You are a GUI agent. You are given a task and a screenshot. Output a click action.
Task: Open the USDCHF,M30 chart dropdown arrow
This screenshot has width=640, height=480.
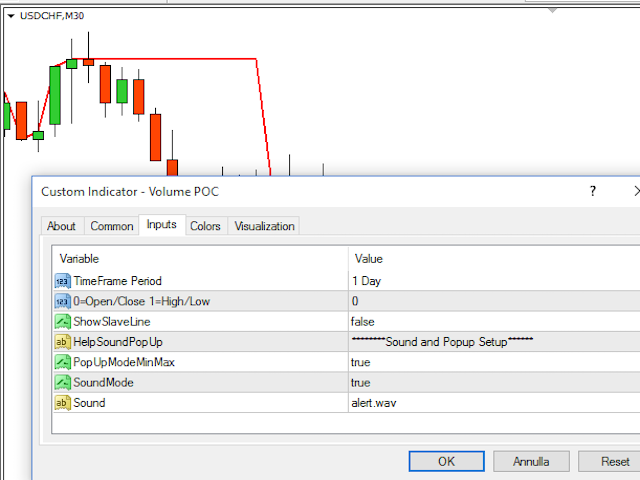click(11, 16)
